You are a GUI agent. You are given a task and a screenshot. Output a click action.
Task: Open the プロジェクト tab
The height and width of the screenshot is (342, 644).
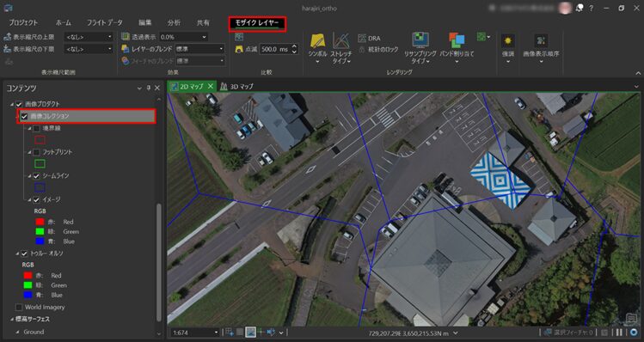(23, 23)
